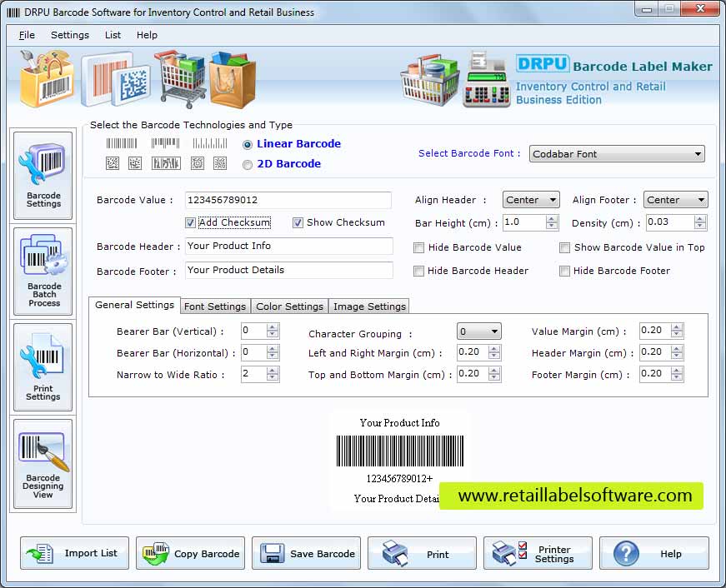Open Printer Settings button
This screenshot has width=726, height=588.
click(x=538, y=553)
